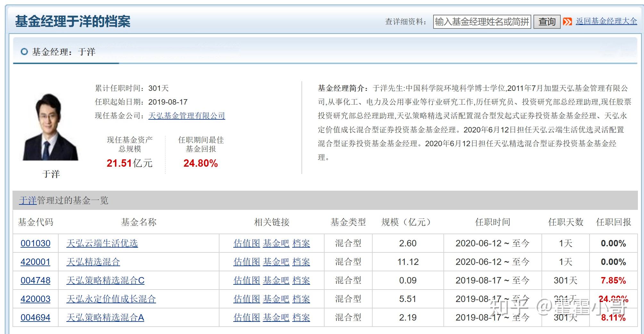Viewport: 644px width, 334px height.
Task: Open 基金吧 for 天弘策略精选混合C
Action: pos(276,281)
